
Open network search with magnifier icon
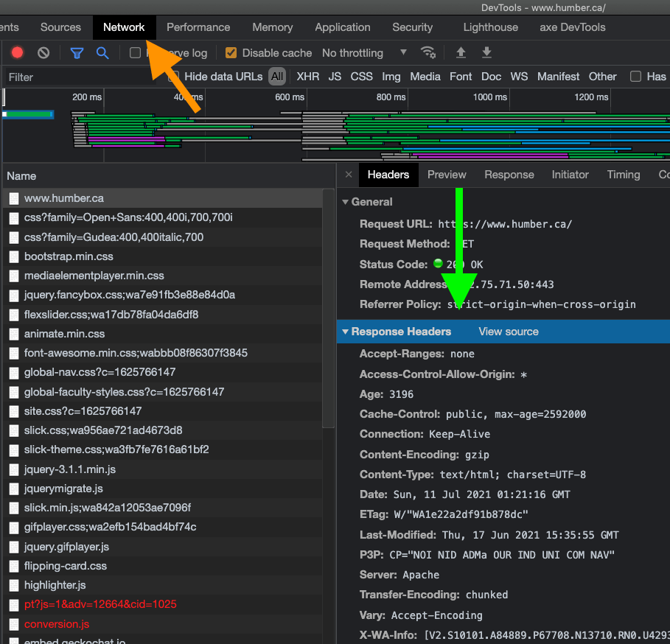pyautogui.click(x=102, y=53)
